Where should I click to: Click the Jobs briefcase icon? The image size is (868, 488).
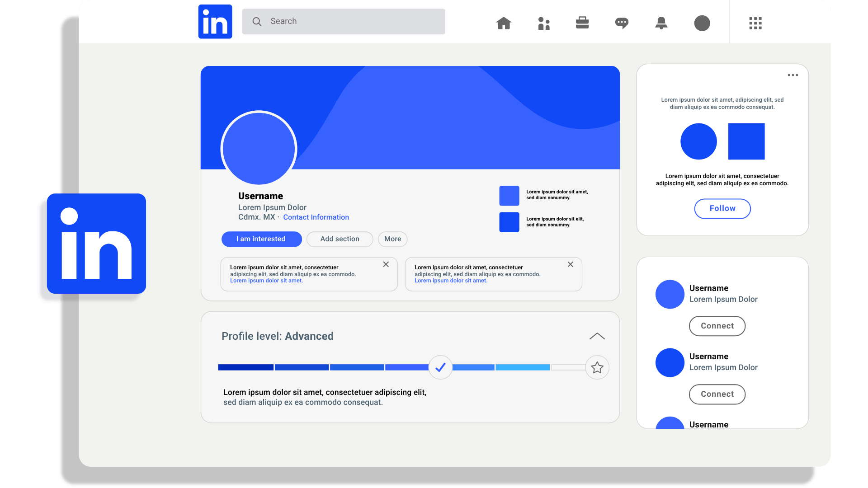582,23
